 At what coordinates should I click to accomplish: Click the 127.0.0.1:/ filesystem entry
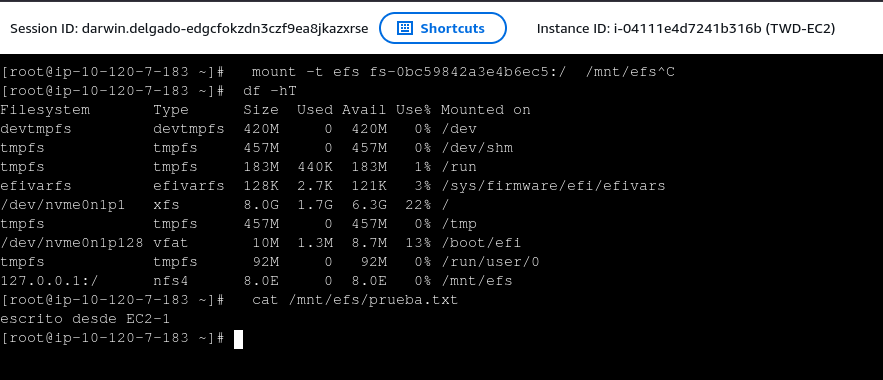(x=50, y=281)
